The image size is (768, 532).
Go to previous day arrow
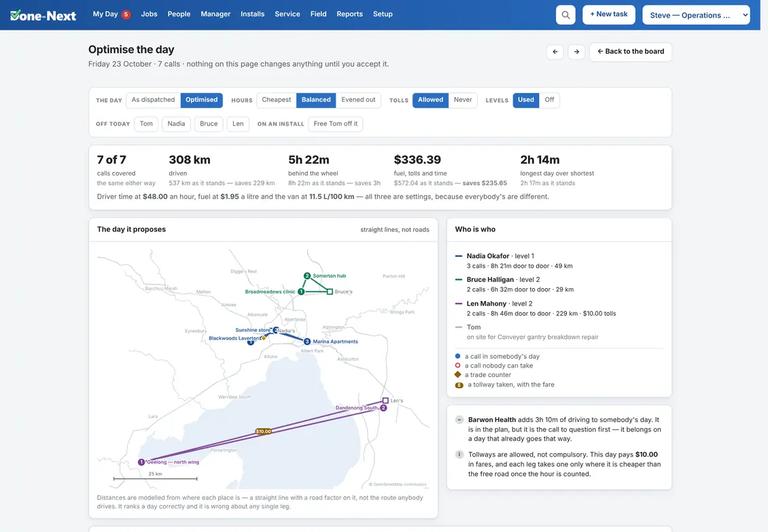[555, 52]
